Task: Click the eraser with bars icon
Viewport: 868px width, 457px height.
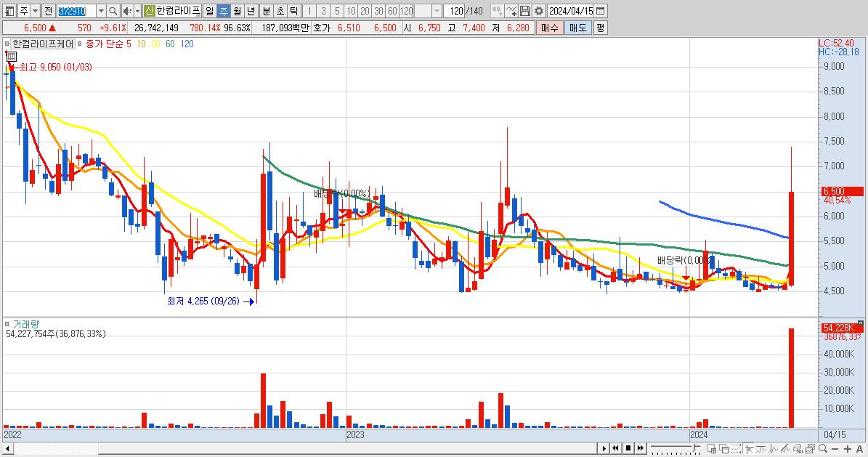Action: click(x=798, y=448)
